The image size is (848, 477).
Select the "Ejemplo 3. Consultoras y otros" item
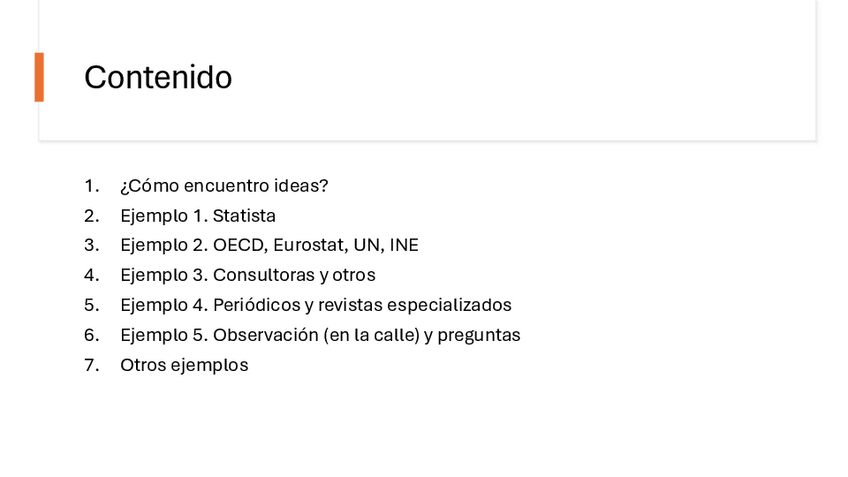(248, 275)
